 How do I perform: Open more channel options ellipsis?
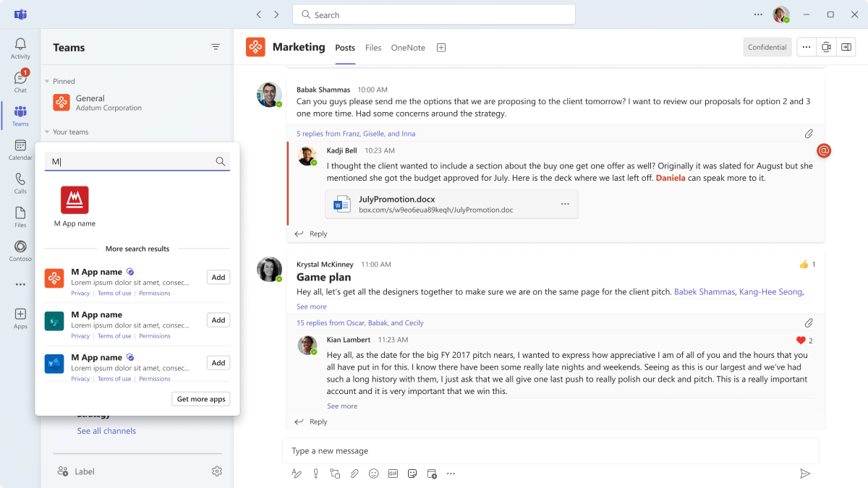tap(807, 47)
